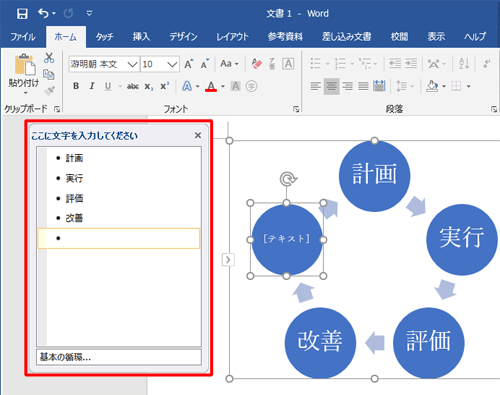500x395 pixels.
Task: Open the font size dropdown showing 10
Action: [172, 64]
